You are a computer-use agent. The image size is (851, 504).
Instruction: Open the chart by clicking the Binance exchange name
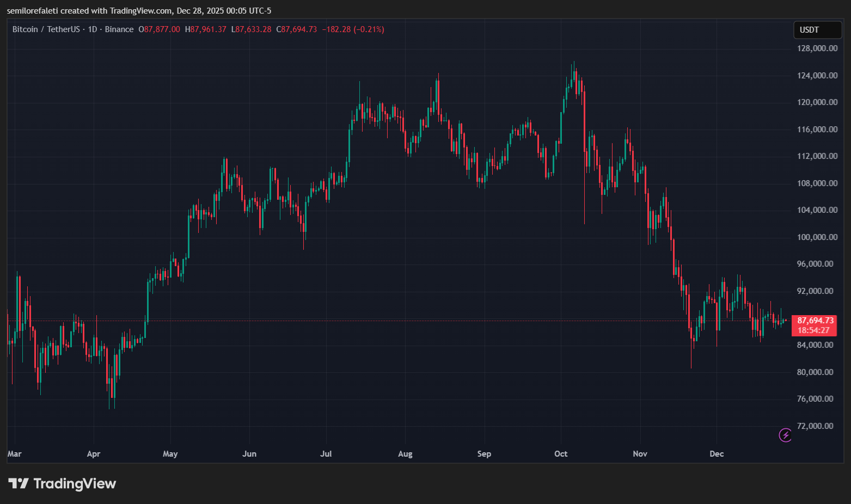[119, 29]
